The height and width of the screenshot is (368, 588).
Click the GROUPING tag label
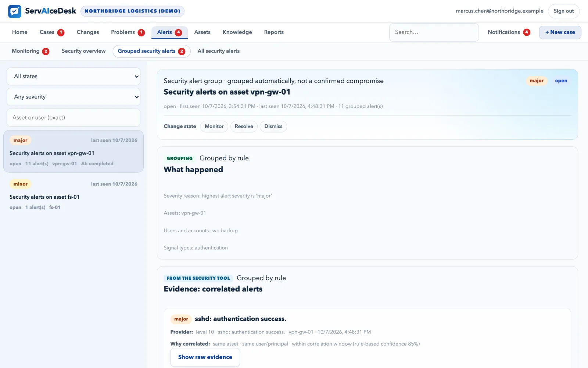click(179, 158)
